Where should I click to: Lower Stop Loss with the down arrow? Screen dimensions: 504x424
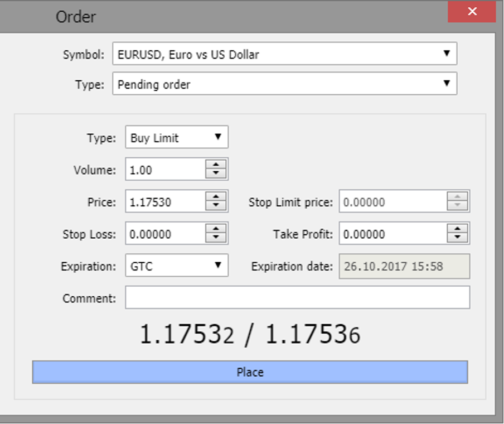pyautogui.click(x=216, y=238)
